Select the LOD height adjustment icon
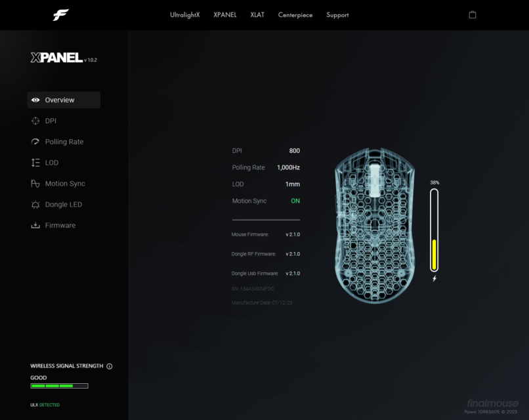 (x=35, y=163)
